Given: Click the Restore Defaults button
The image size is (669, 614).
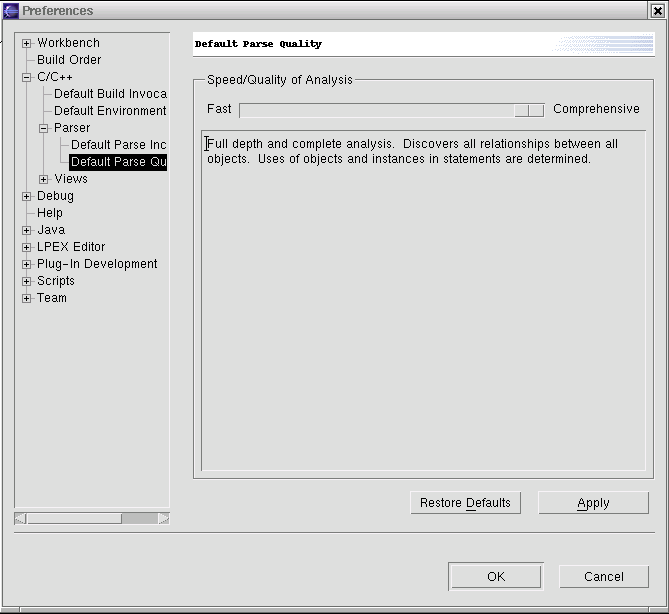Looking at the screenshot, I should coord(465,503).
